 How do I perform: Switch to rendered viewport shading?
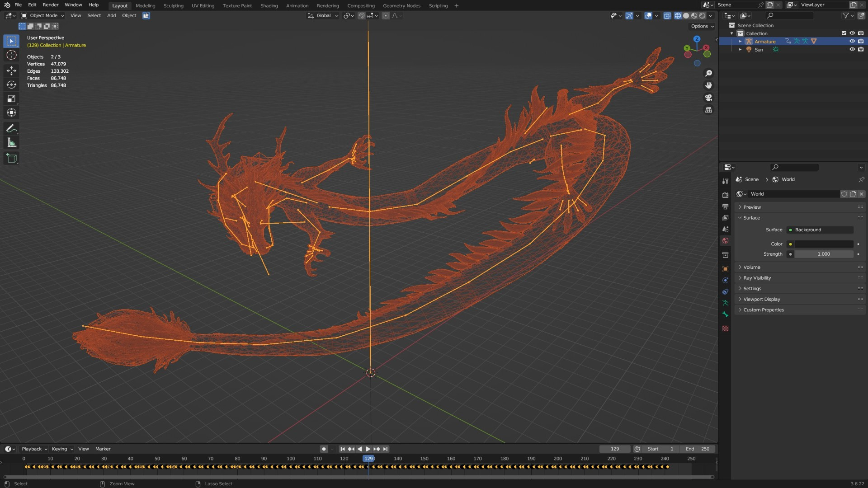(x=702, y=15)
